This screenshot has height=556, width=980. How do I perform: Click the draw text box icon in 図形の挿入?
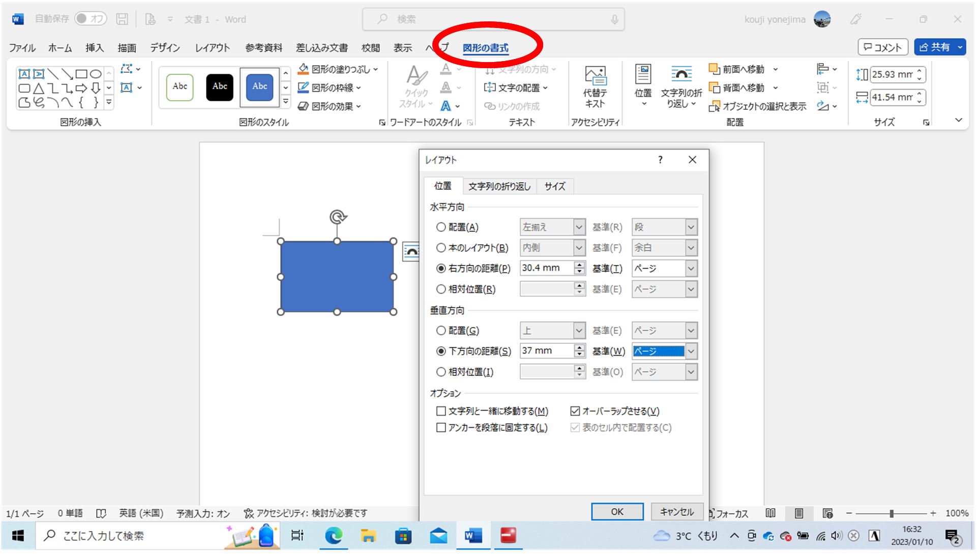127,87
